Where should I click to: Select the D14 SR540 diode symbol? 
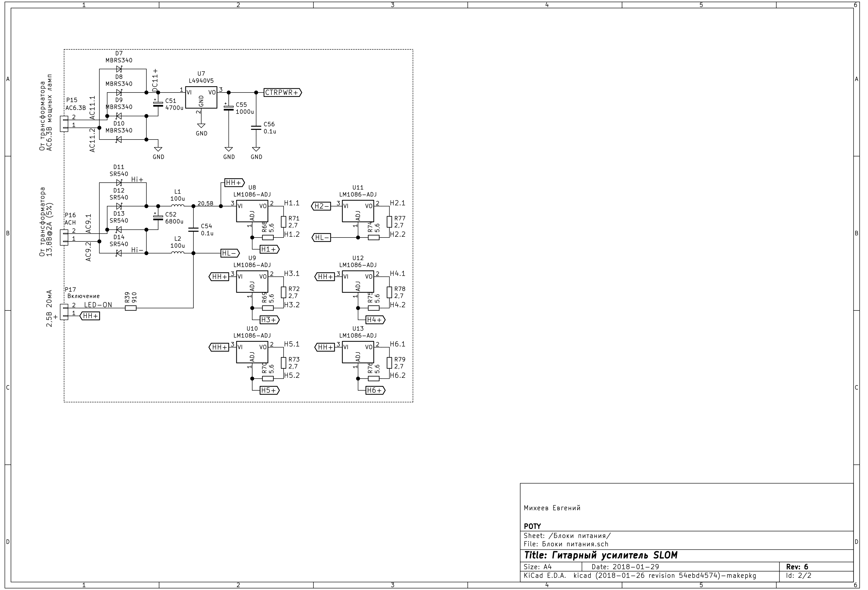click(119, 253)
